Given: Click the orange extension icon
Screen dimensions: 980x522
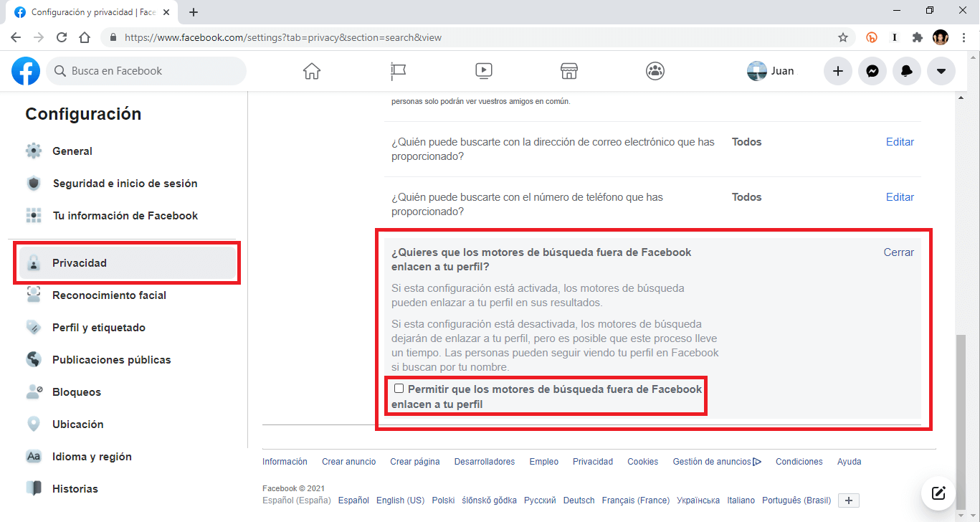Looking at the screenshot, I should (x=872, y=37).
